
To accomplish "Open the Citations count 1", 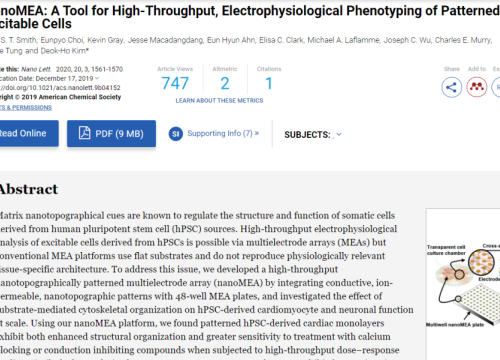I will coord(269,83).
